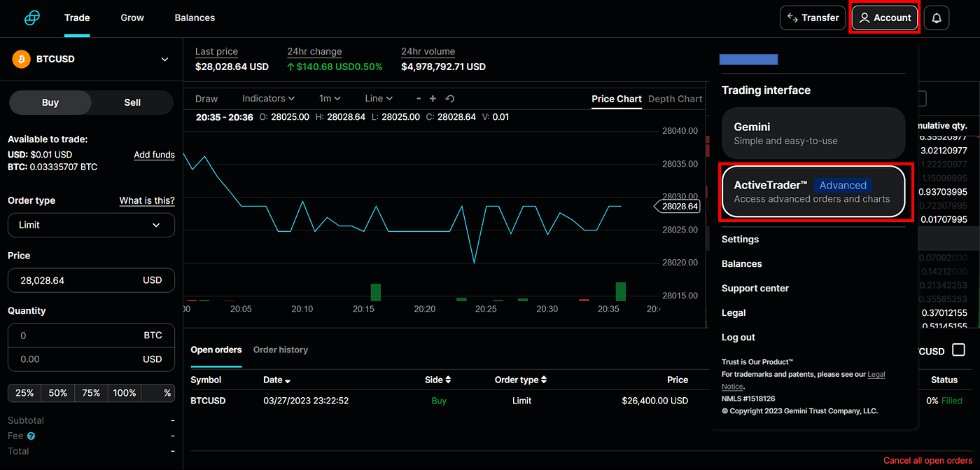Open the Limit order type dropdown
This screenshot has height=470, width=980.
coord(91,225)
